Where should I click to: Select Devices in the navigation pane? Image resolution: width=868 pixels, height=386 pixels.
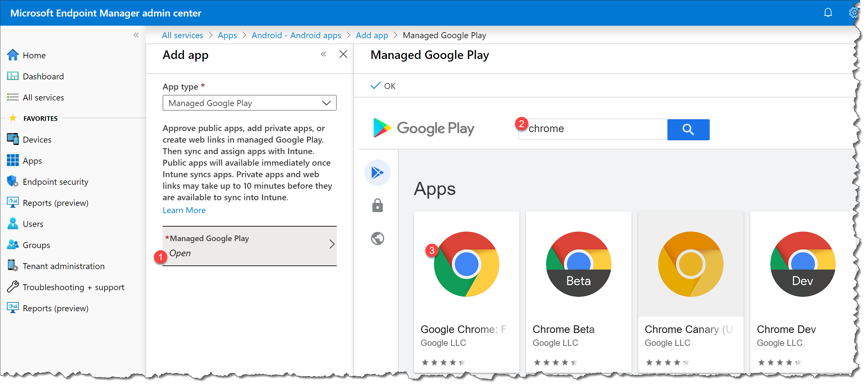[x=37, y=139]
